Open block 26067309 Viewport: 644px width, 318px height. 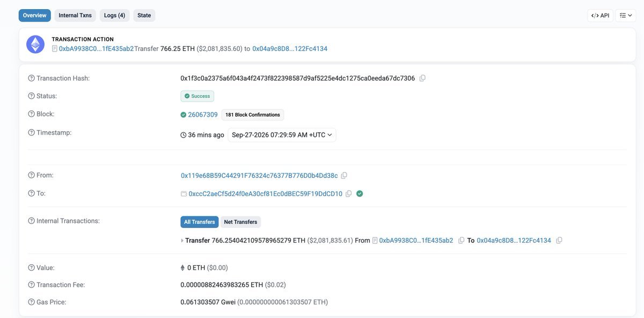(x=203, y=114)
